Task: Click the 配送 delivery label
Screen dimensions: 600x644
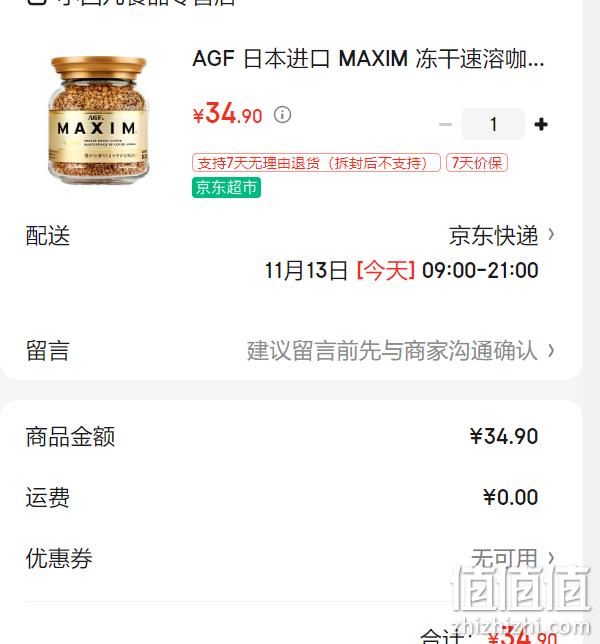Action: point(48,236)
